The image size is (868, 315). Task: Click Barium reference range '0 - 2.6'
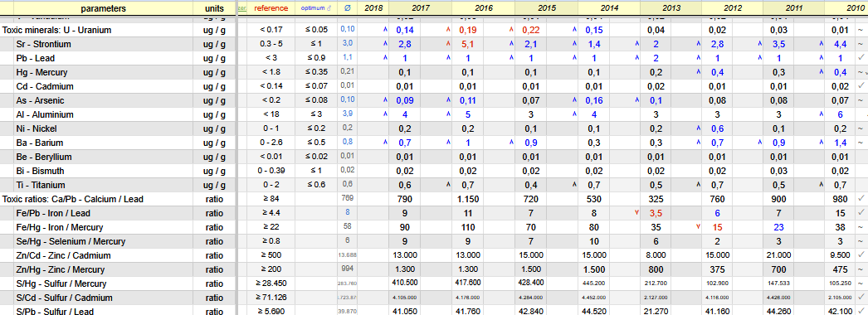point(271,143)
